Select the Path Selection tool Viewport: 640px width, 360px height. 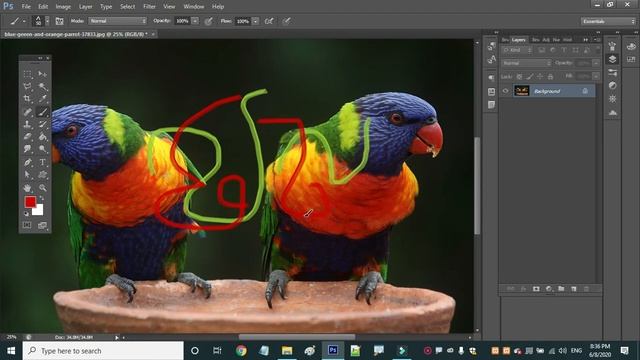27,175
